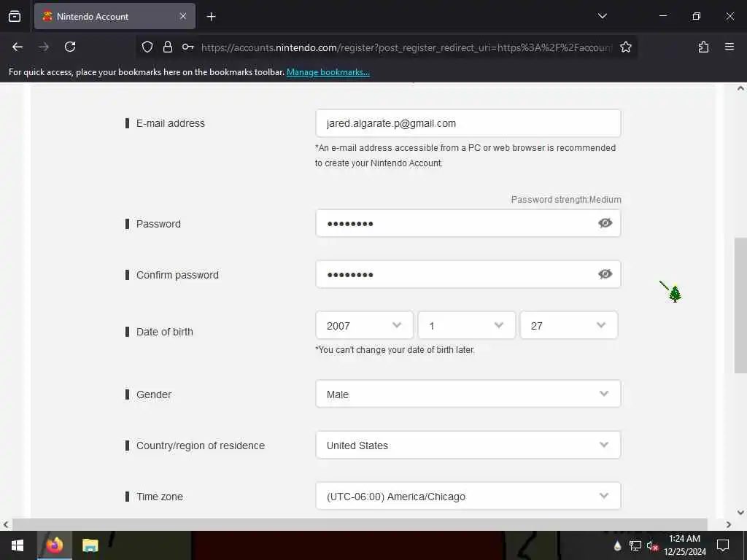Click the scroll down arrow
This screenshot has width=747, height=560.
(740, 513)
